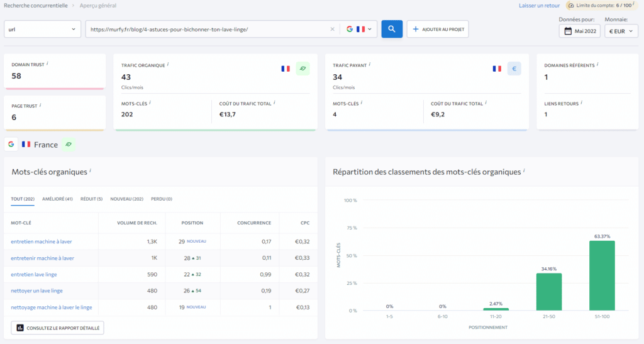Click Consultez le rapport détaillé button
644x344 pixels.
click(57, 328)
